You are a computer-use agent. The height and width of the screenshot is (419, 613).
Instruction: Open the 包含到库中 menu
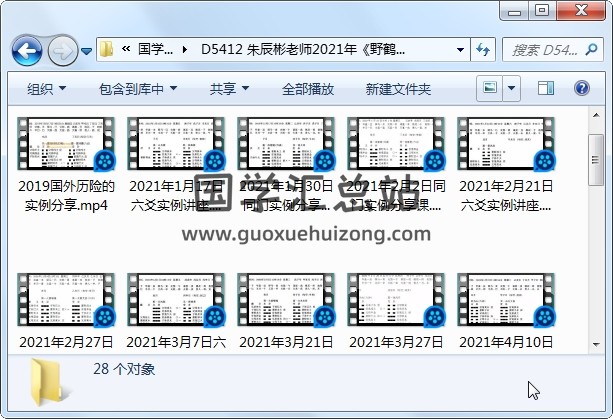pyautogui.click(x=138, y=89)
